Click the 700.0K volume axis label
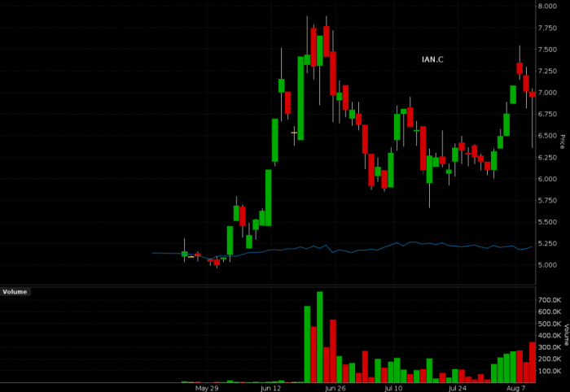This screenshot has width=570, height=392. coord(550,300)
